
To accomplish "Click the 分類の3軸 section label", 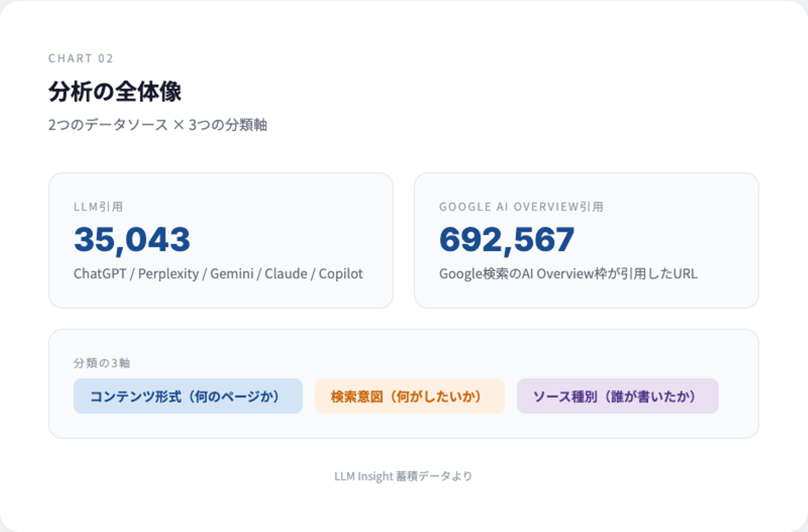I will (x=102, y=363).
